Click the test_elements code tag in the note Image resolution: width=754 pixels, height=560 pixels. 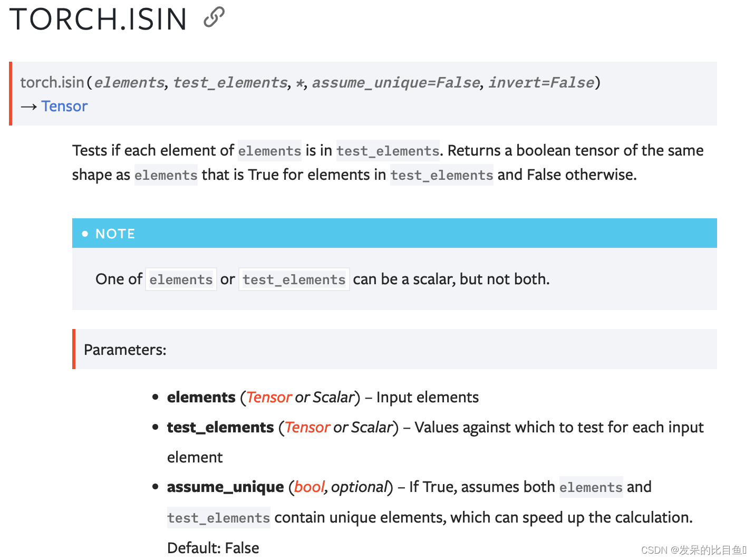coord(294,279)
